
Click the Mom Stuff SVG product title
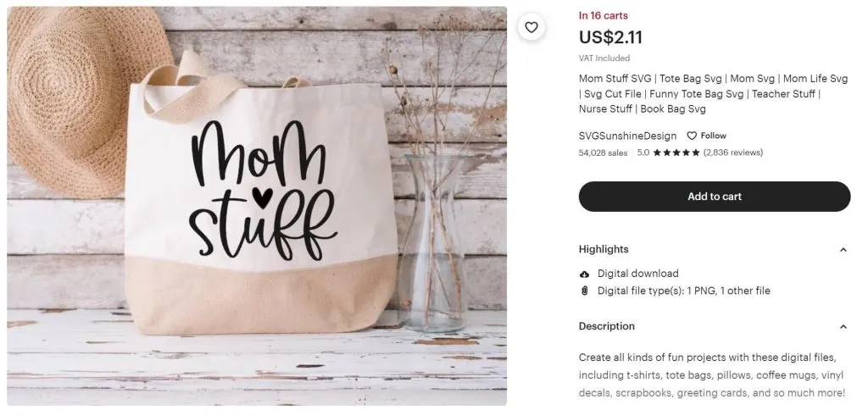713,94
